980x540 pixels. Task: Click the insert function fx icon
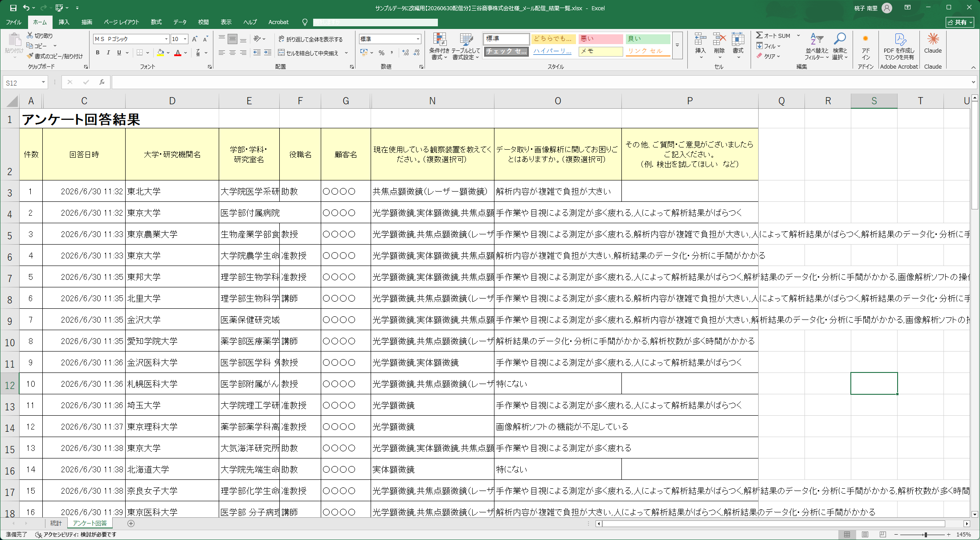pos(102,82)
